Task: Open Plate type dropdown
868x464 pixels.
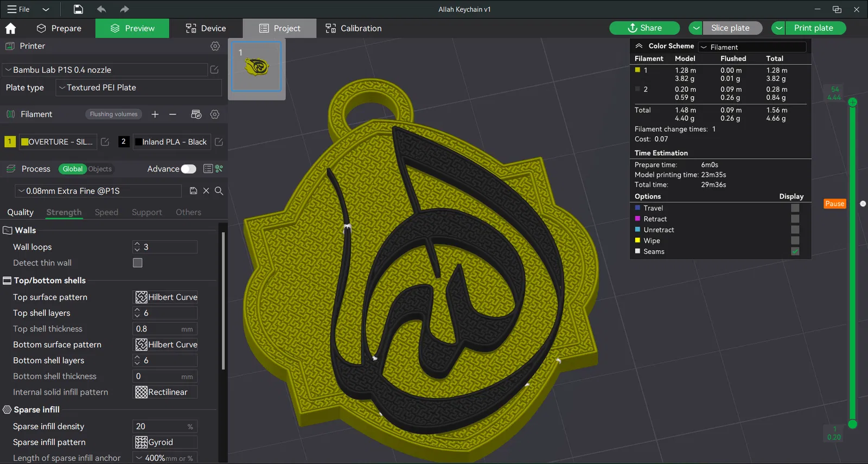Action: 140,88
